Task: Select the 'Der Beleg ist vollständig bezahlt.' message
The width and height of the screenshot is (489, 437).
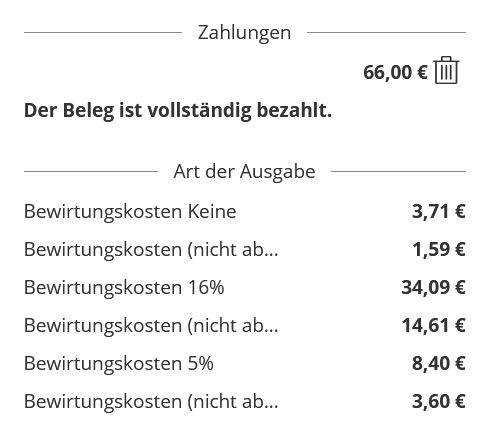Action: click(x=178, y=110)
